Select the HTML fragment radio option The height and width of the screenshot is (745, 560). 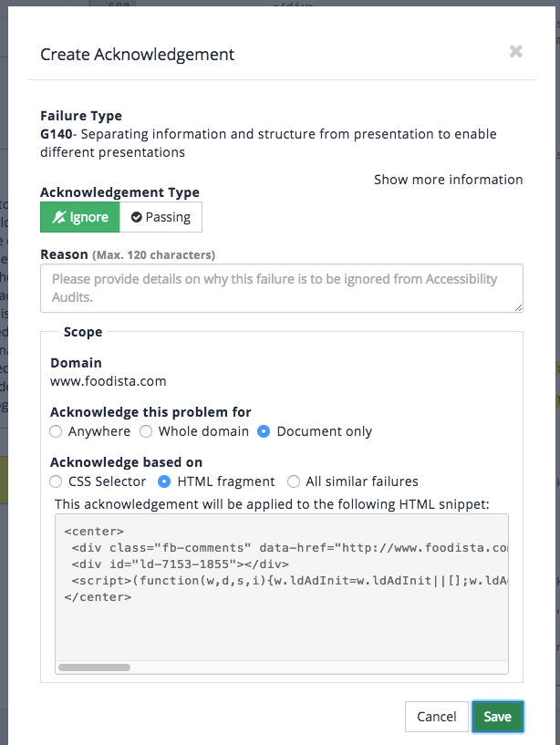(165, 481)
